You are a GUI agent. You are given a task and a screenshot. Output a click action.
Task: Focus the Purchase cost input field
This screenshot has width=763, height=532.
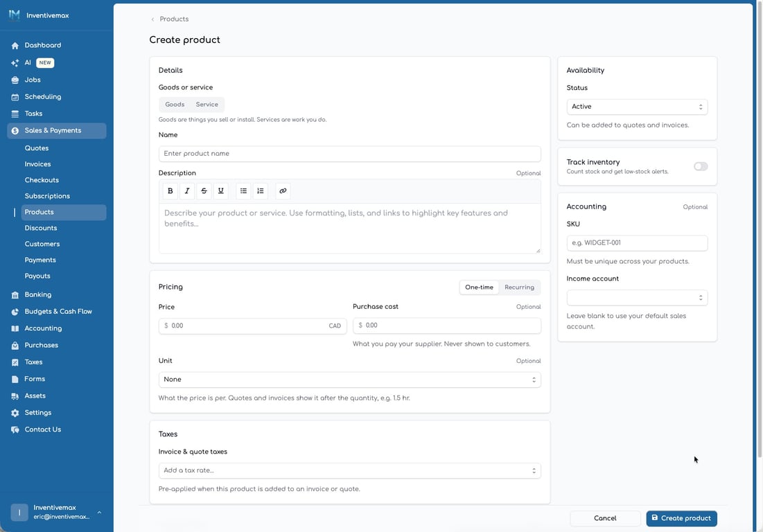(447, 326)
